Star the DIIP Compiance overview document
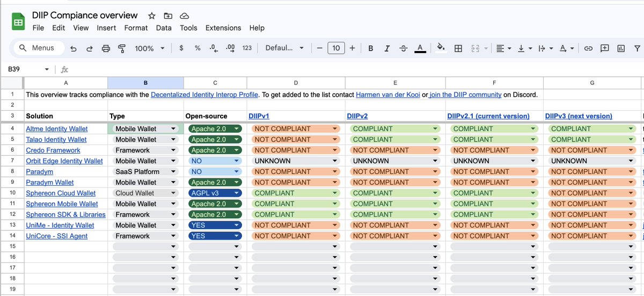This screenshot has width=644, height=296. pyautogui.click(x=152, y=16)
